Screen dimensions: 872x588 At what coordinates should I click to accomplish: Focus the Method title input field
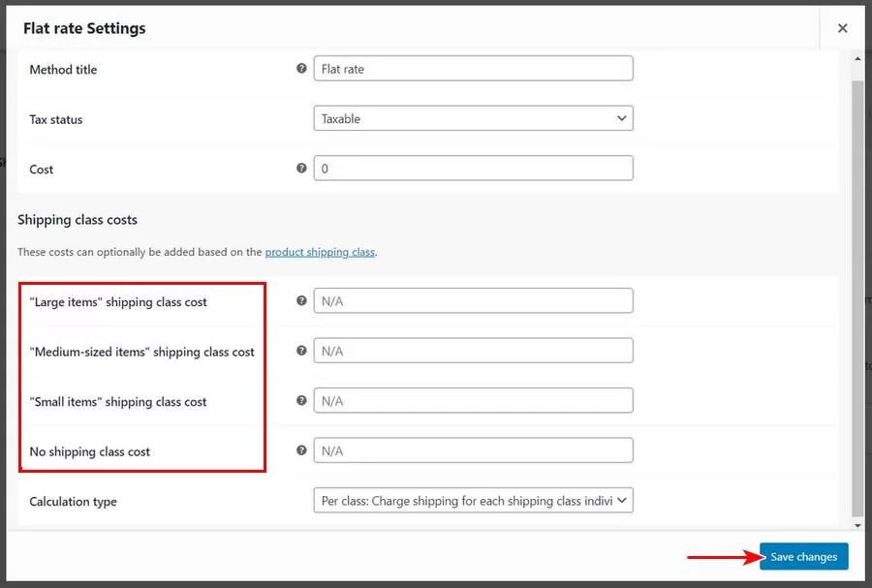(x=473, y=69)
